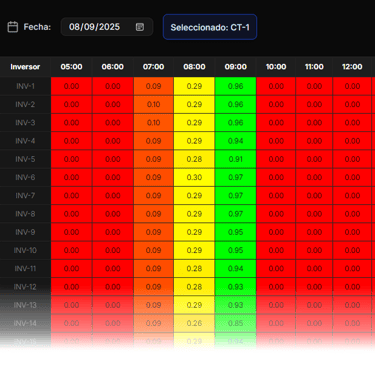
Task: Click the 05:00 column header
Action: pos(71,67)
